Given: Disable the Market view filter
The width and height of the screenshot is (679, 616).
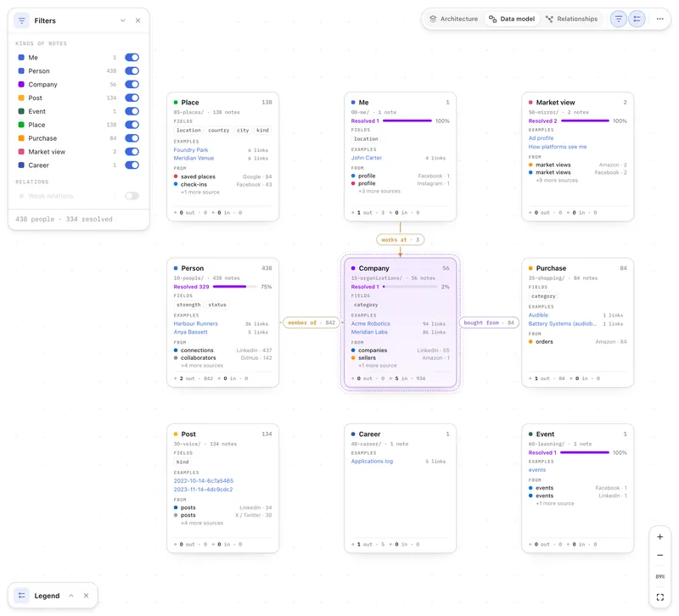Looking at the screenshot, I should pyautogui.click(x=132, y=151).
